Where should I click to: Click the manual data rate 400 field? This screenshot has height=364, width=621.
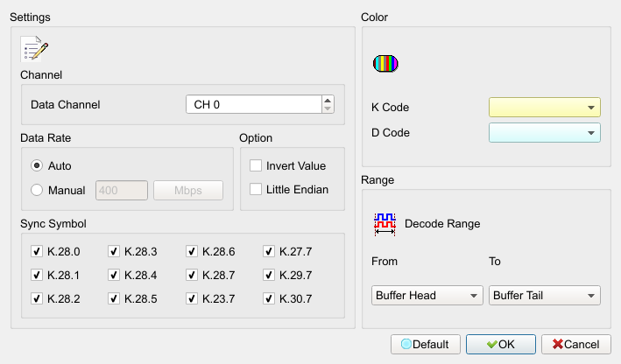(x=122, y=190)
